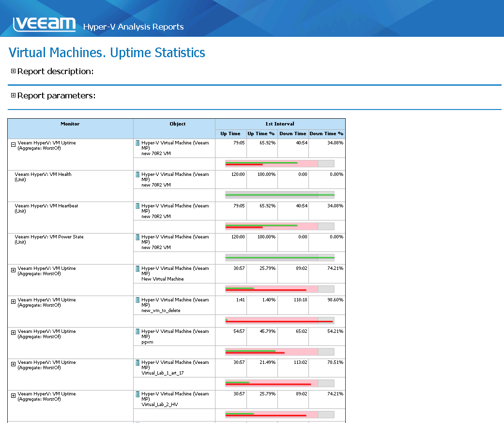
Task: Click the 78.51% down time value
Action: [335, 362]
